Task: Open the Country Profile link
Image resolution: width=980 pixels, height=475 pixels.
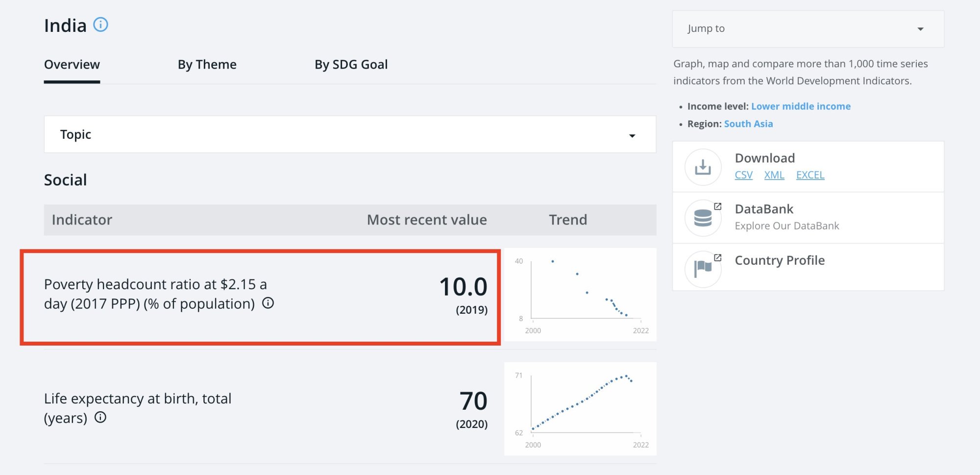Action: (x=780, y=260)
